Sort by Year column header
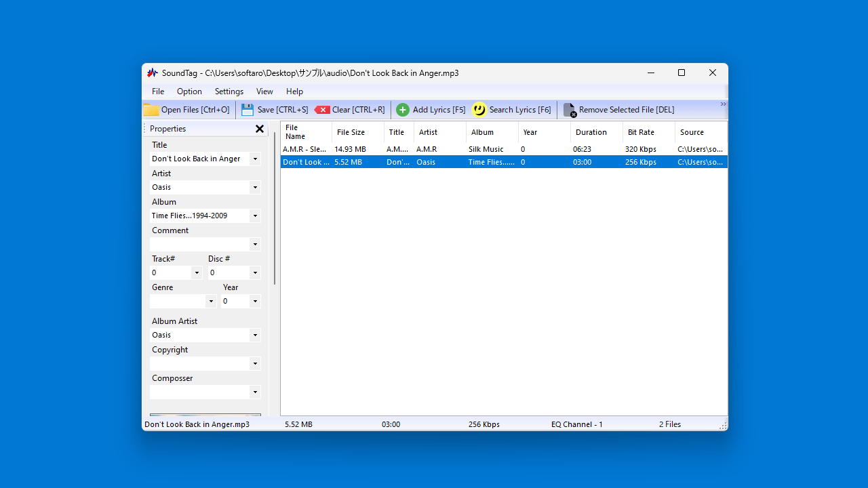The width and height of the screenshot is (868, 488). 545,132
